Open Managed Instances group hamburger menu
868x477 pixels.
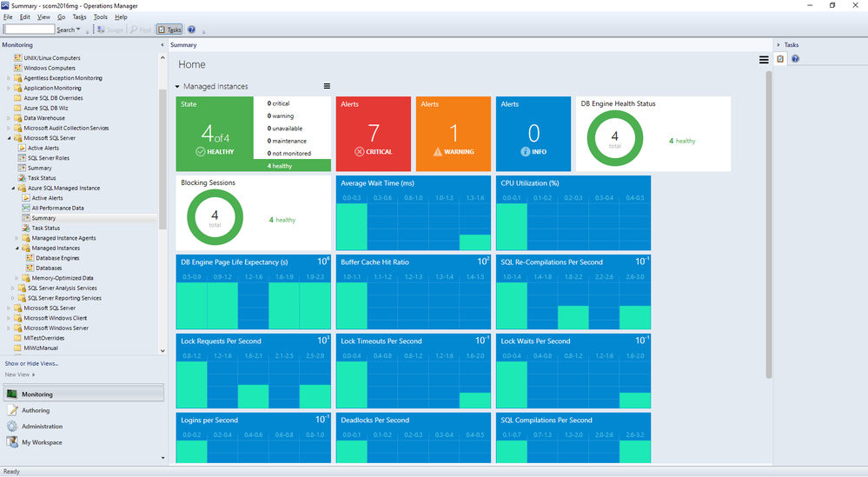click(x=328, y=86)
